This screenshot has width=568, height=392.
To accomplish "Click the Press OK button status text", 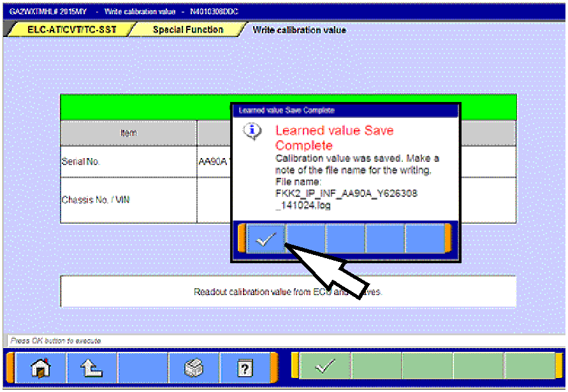I will click(x=55, y=341).
